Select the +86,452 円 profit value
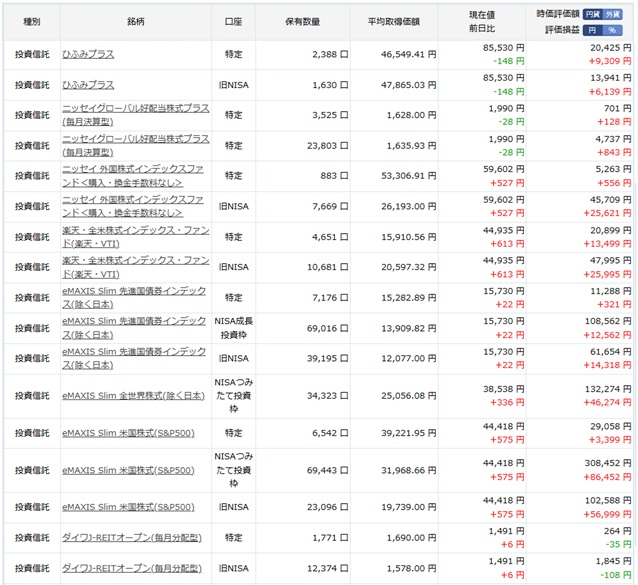Viewport: 638px width, 585px height. [607, 477]
